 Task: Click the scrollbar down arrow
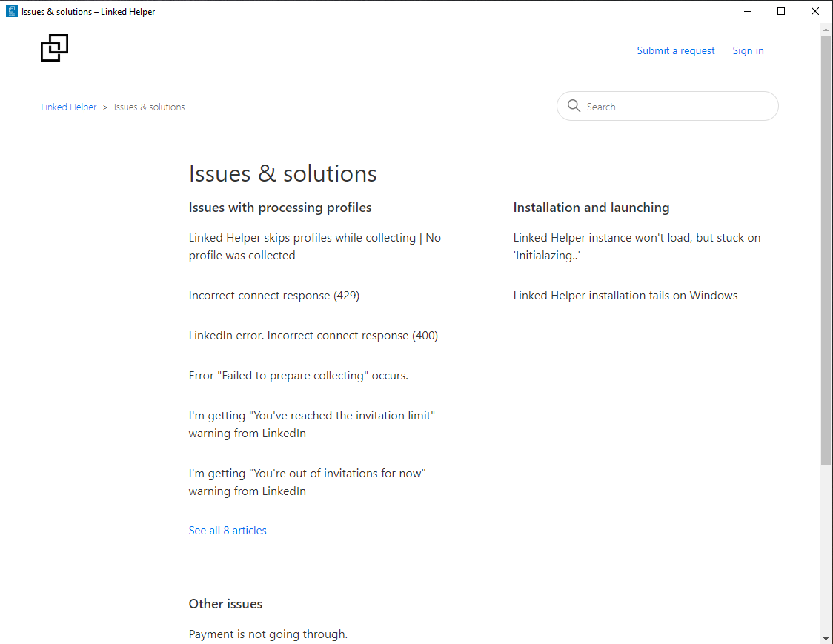(x=826, y=638)
